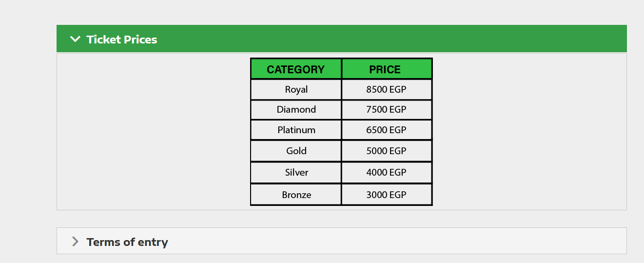
Task: Click the Royal category cell
Action: (296, 90)
